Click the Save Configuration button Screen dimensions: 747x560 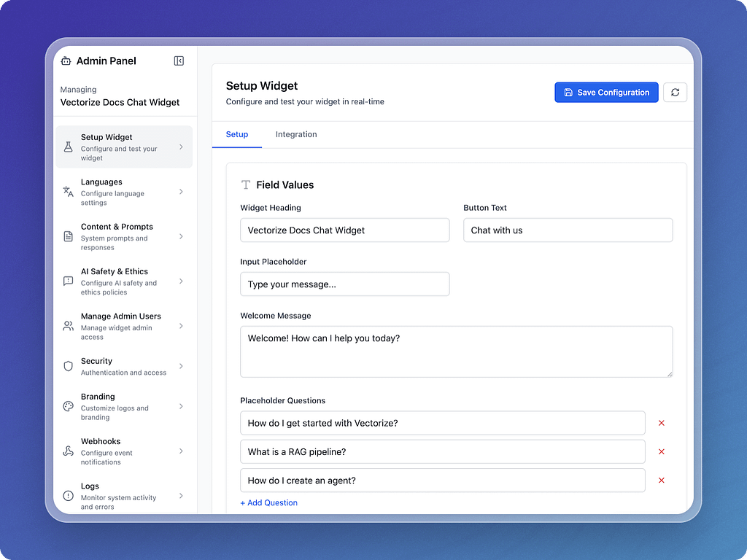click(x=606, y=93)
